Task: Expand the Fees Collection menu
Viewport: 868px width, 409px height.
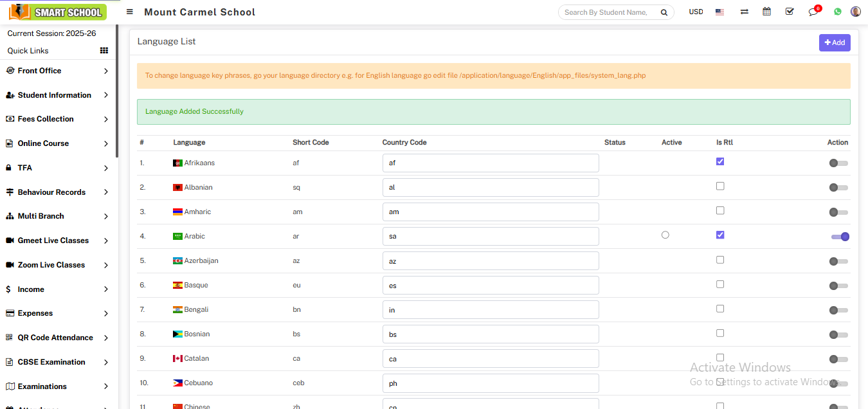Action: click(x=57, y=119)
